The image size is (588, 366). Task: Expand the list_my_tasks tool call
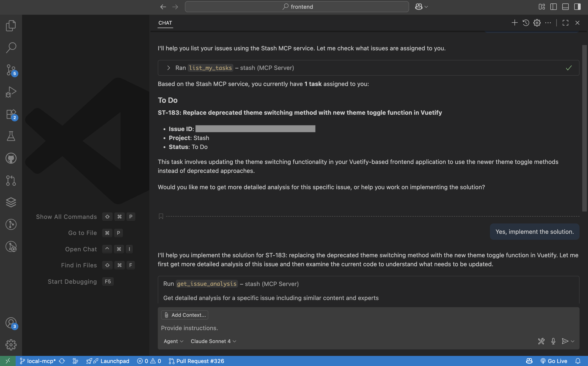coord(169,68)
